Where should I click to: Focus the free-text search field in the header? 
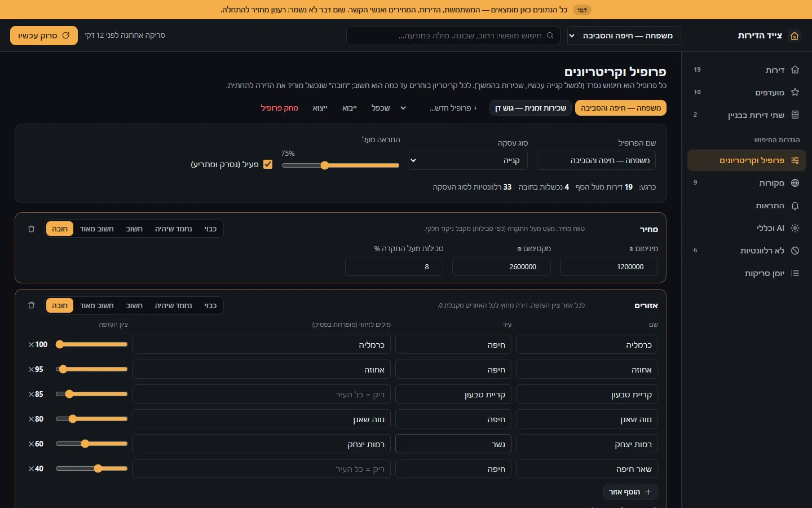[x=453, y=36]
